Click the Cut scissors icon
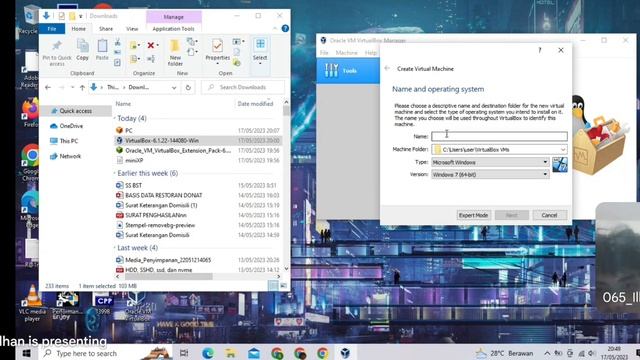Image resolution: width=640 pixels, height=360 pixels. 118,42
